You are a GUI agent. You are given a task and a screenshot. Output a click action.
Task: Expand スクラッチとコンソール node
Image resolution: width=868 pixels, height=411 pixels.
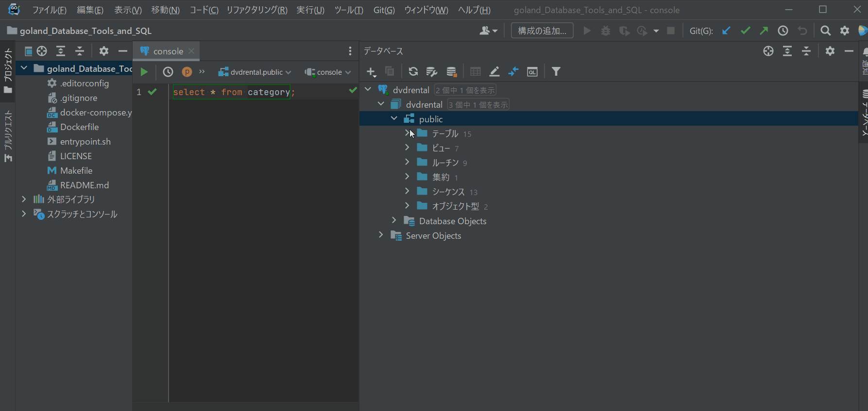(x=24, y=214)
